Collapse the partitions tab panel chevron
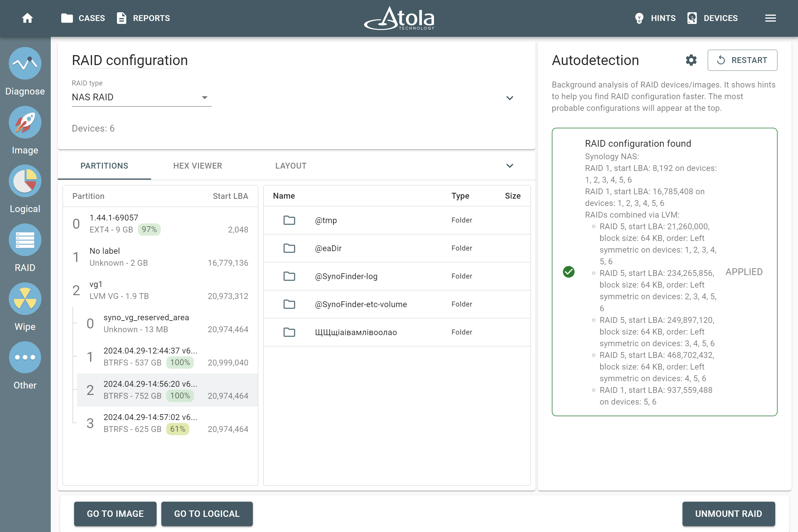Viewport: 798px width, 532px height. coord(510,166)
